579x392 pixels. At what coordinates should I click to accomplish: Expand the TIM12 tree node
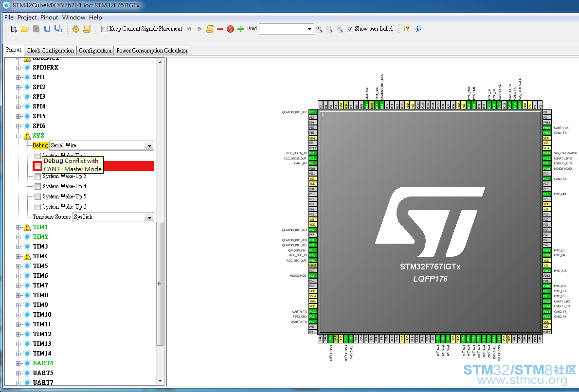[x=18, y=334]
